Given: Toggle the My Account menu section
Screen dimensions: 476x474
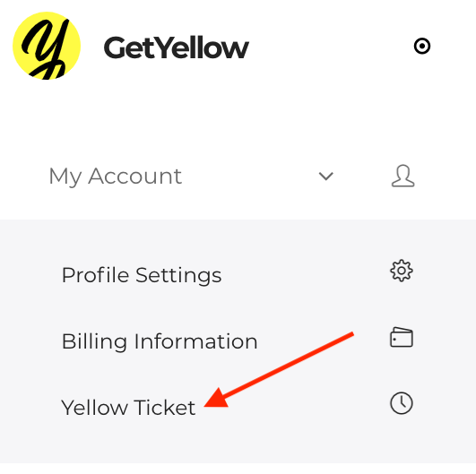Looking at the screenshot, I should tap(231, 176).
